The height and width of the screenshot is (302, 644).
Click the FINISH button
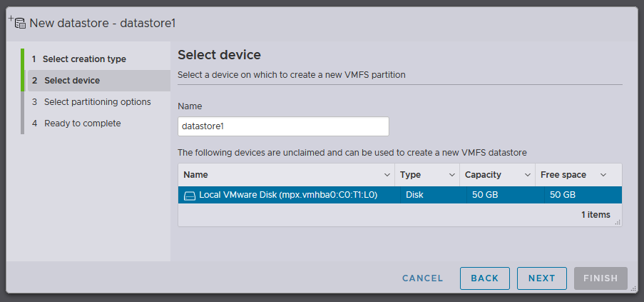tap(600, 278)
